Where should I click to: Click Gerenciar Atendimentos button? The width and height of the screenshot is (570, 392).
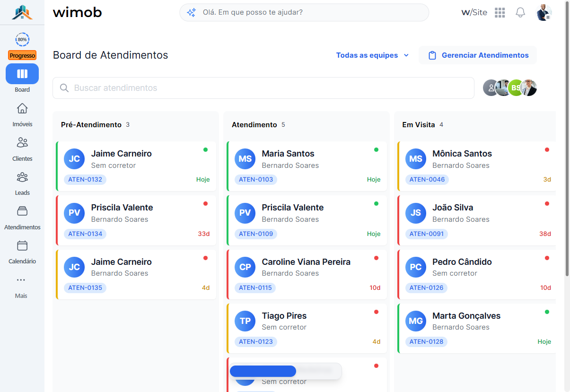point(478,55)
